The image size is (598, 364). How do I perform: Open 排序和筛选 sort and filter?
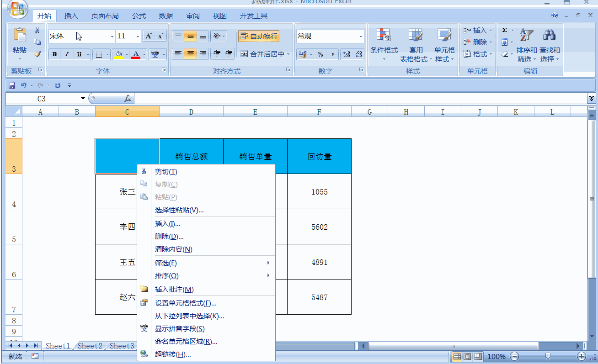527,45
